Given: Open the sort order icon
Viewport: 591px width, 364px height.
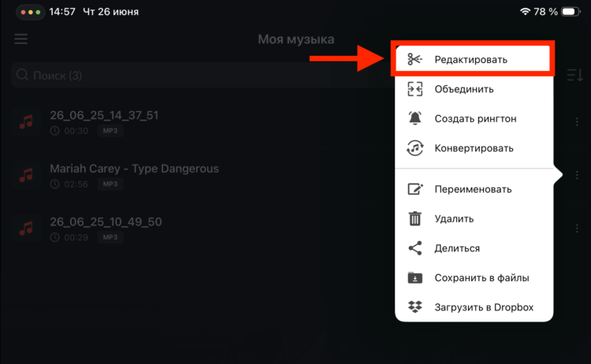Looking at the screenshot, I should (574, 75).
